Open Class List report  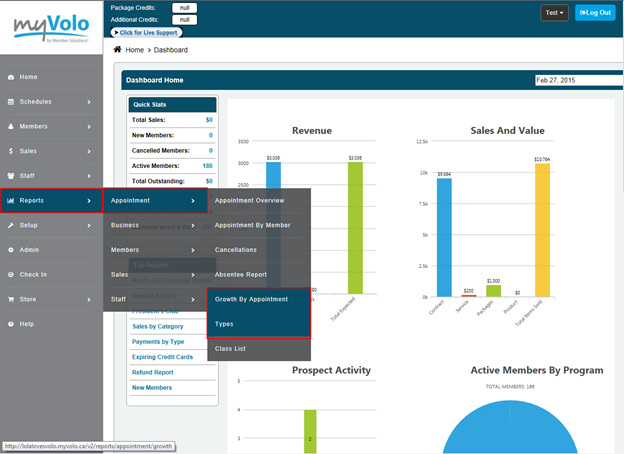click(x=231, y=348)
